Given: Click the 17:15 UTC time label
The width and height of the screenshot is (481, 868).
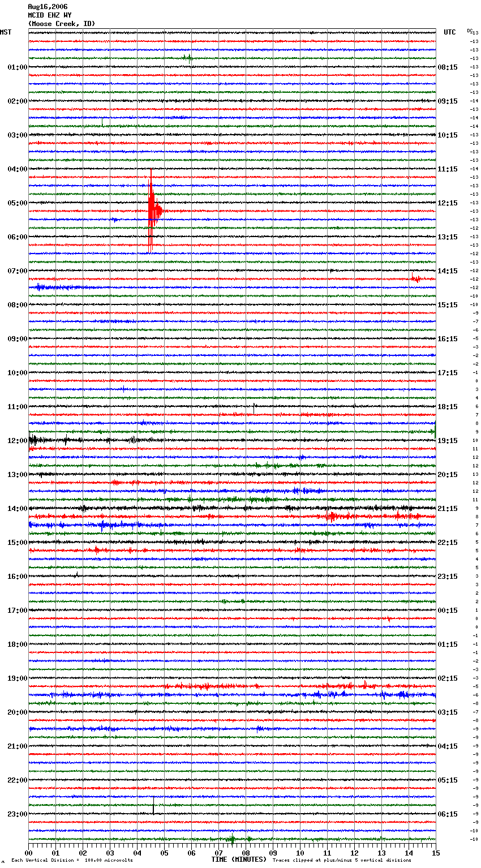Looking at the screenshot, I should (448, 373).
